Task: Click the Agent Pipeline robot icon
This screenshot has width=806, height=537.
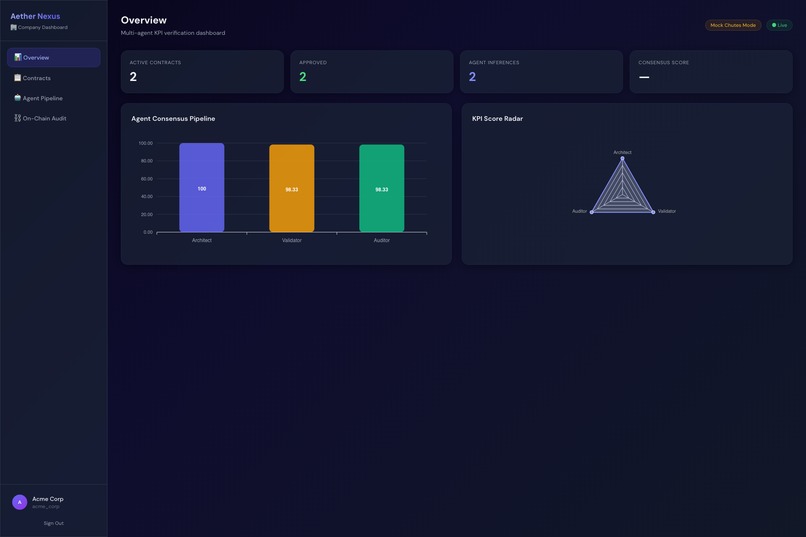Action: (17, 98)
